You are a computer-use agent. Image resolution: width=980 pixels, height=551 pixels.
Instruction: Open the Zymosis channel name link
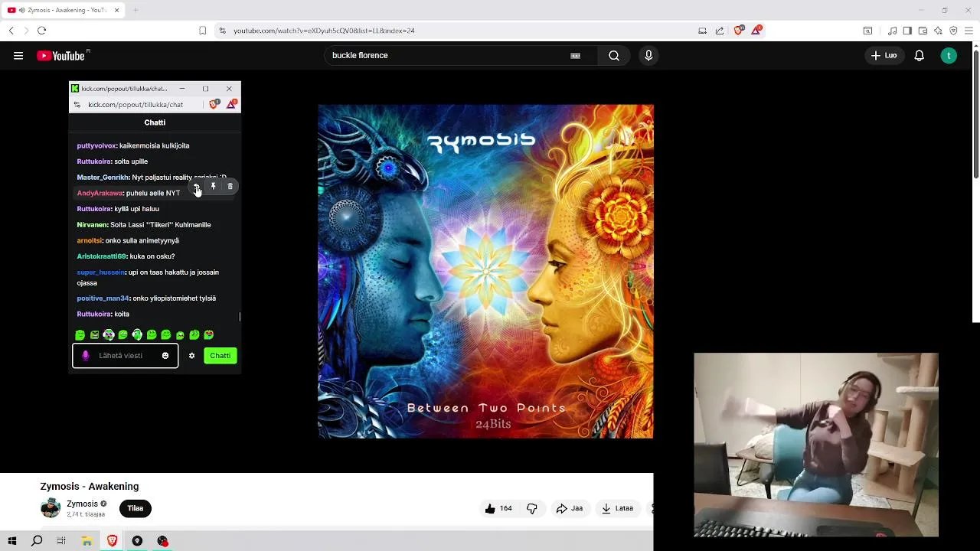tap(82, 504)
